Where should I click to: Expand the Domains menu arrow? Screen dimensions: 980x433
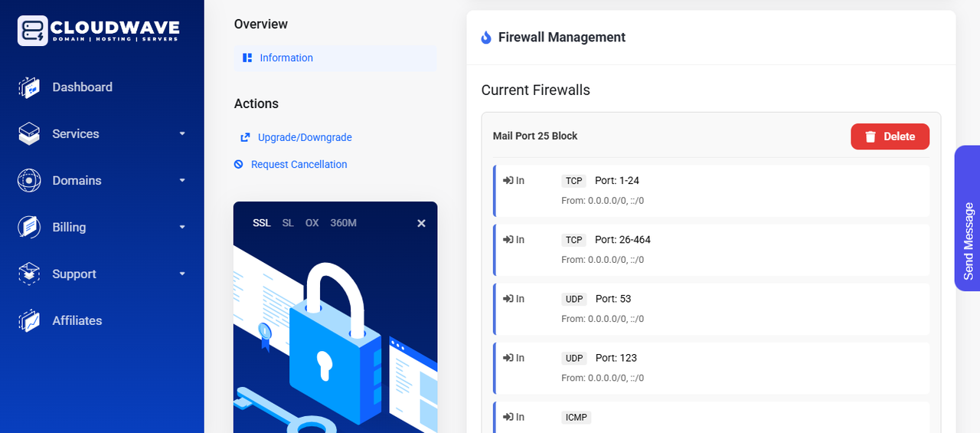(182, 180)
